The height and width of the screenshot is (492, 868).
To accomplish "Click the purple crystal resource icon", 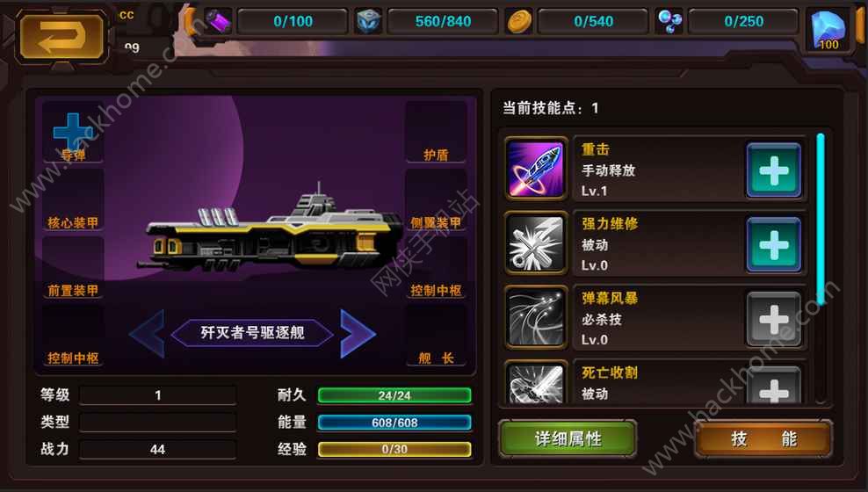I will click(x=218, y=22).
